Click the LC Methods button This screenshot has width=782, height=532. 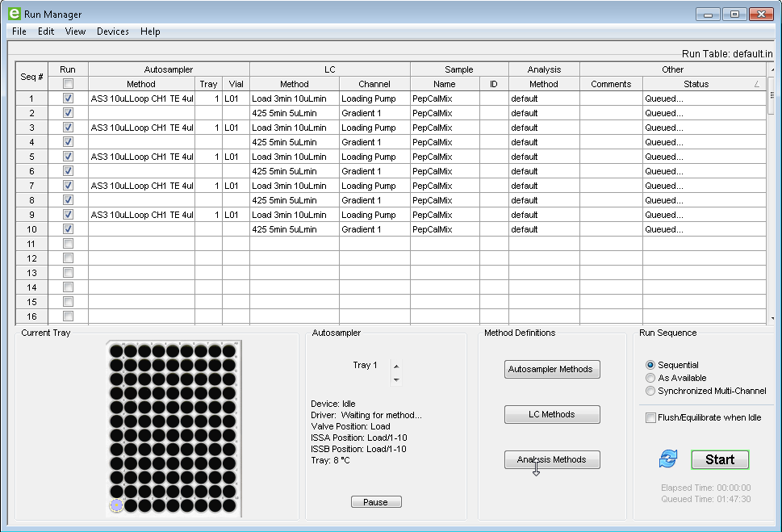coord(552,414)
